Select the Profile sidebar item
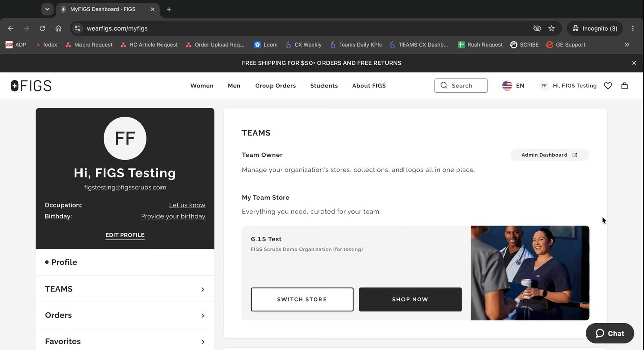The image size is (644, 350). [x=125, y=262]
